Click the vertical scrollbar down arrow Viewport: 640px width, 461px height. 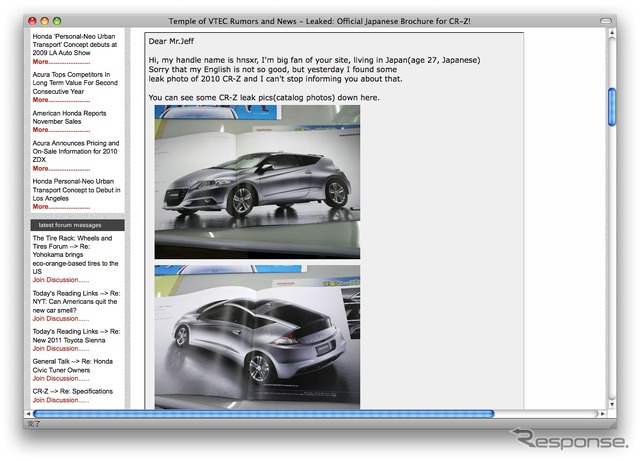[x=612, y=404]
